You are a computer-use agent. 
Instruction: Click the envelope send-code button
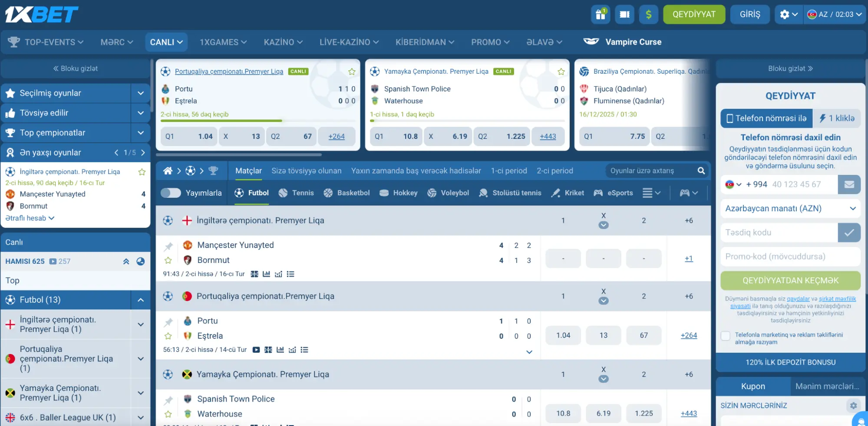tap(849, 184)
